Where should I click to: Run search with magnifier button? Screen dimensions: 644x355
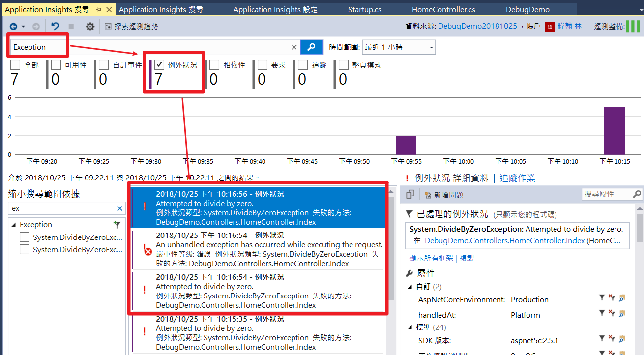(x=311, y=47)
